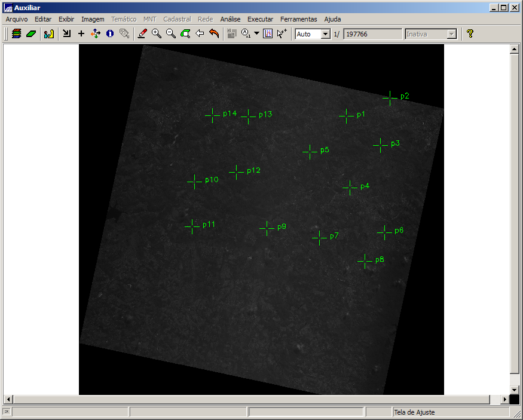
Task: Expand the Inativa dropdown list
Action: click(x=452, y=35)
